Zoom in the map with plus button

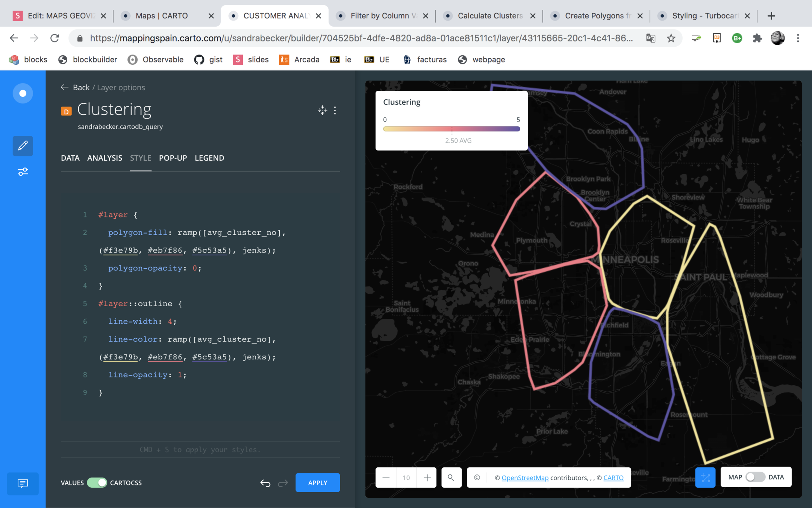click(427, 478)
